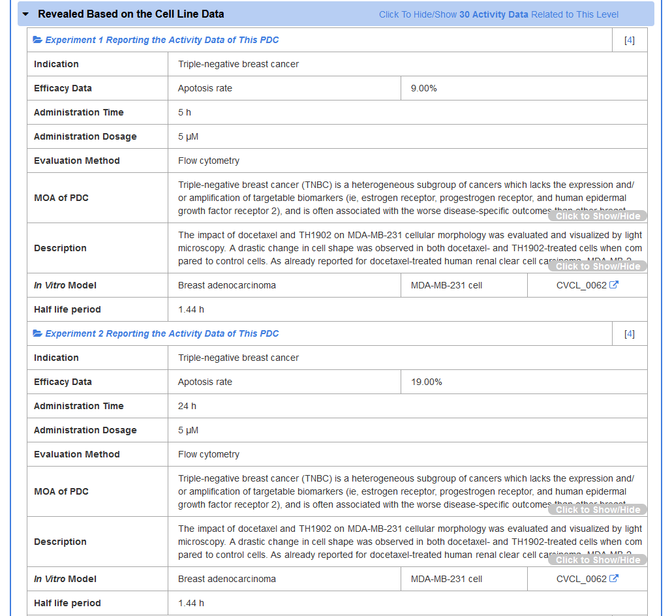This screenshot has height=616, width=672.
Task: Open Experiment 2 Reporting the Activity Data title
Action: point(162,333)
